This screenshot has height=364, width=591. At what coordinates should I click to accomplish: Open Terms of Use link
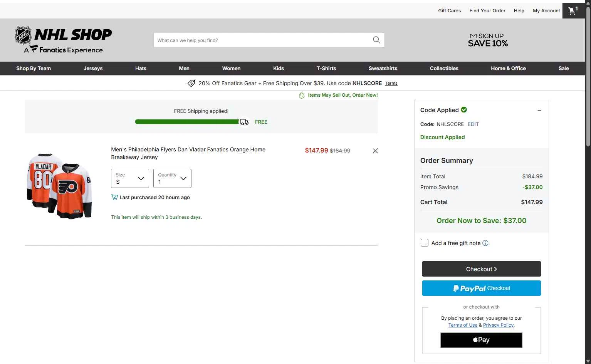(463, 325)
